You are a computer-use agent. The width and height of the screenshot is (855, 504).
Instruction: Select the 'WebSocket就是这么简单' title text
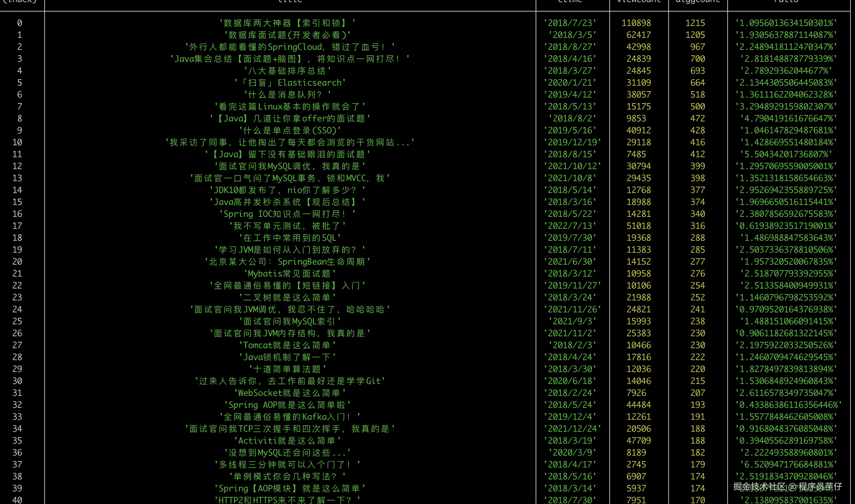pyautogui.click(x=290, y=393)
